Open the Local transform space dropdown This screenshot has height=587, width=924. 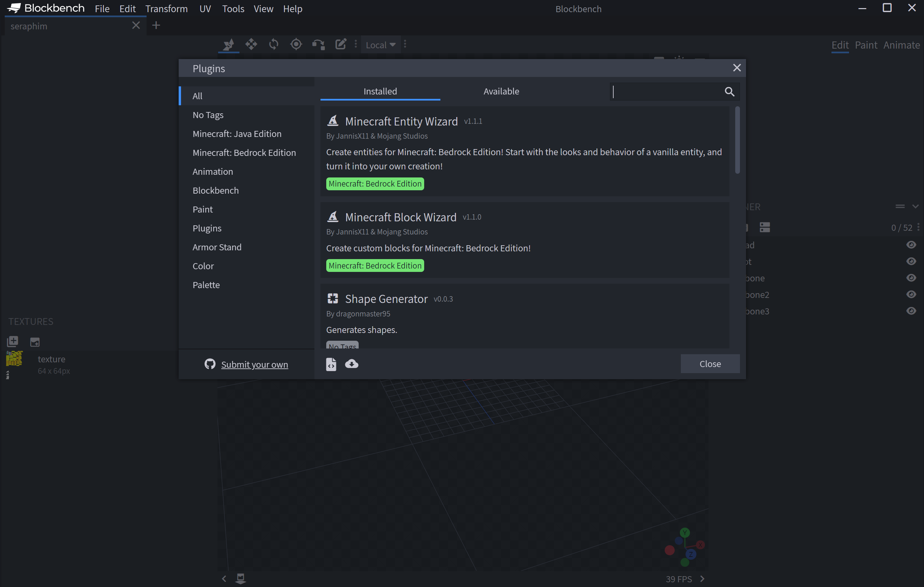[x=380, y=45]
